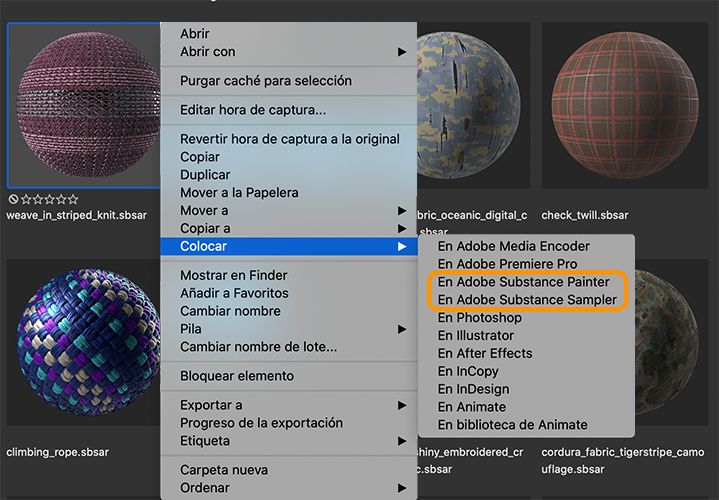Click the cordura_fabric_tigerstripe_camouflage.sbsar filename
The width and height of the screenshot is (719, 500).
coord(623,461)
